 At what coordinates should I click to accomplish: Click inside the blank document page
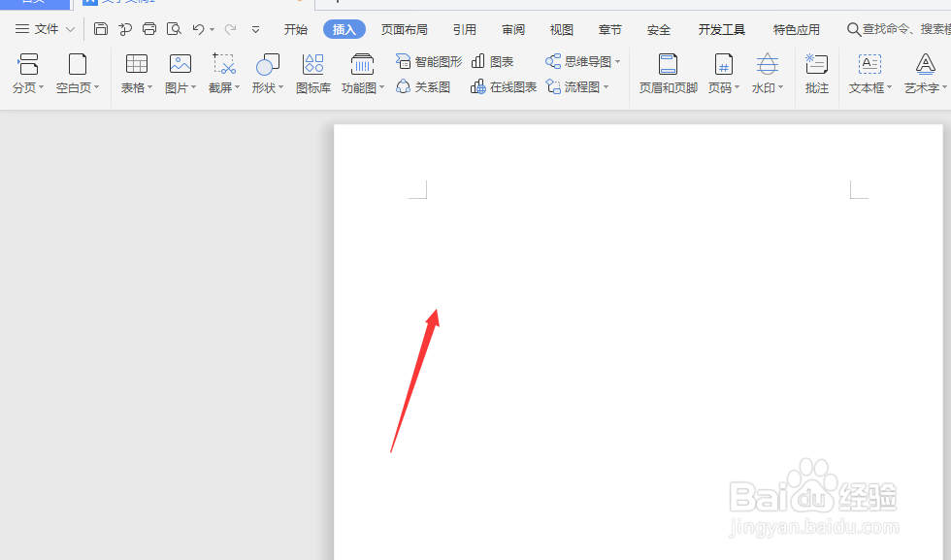coord(639,343)
